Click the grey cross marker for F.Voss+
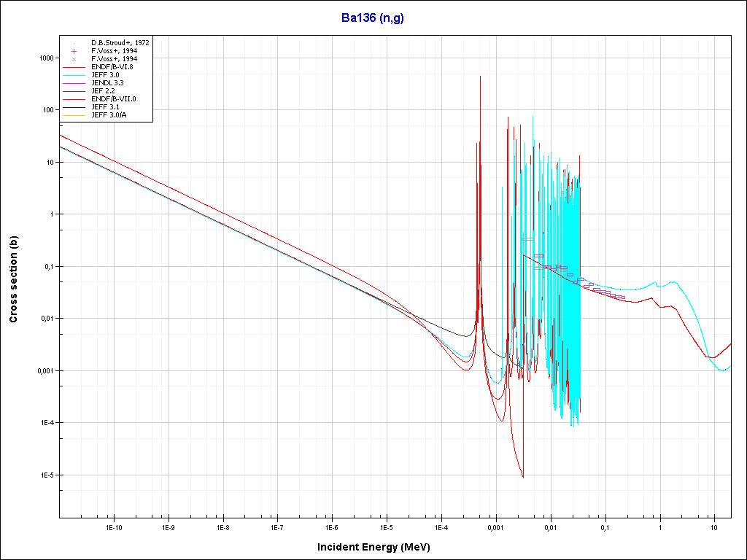 tap(74, 59)
